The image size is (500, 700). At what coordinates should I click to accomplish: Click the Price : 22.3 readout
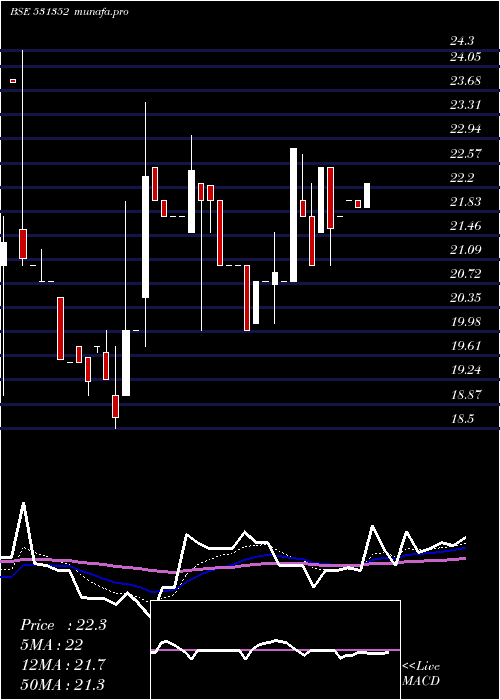pyautogui.click(x=63, y=625)
